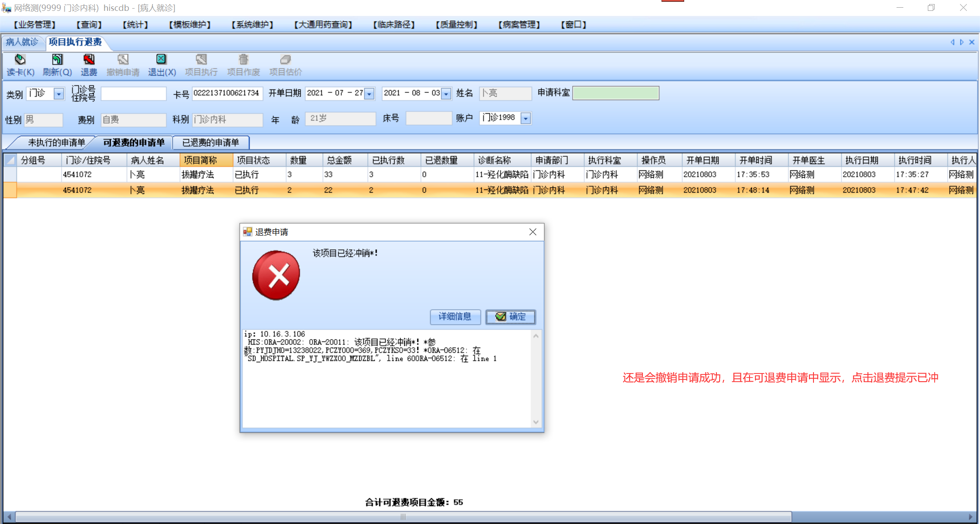Open the 类别 门诊 dropdown
The height and width of the screenshot is (524, 980).
(59, 94)
